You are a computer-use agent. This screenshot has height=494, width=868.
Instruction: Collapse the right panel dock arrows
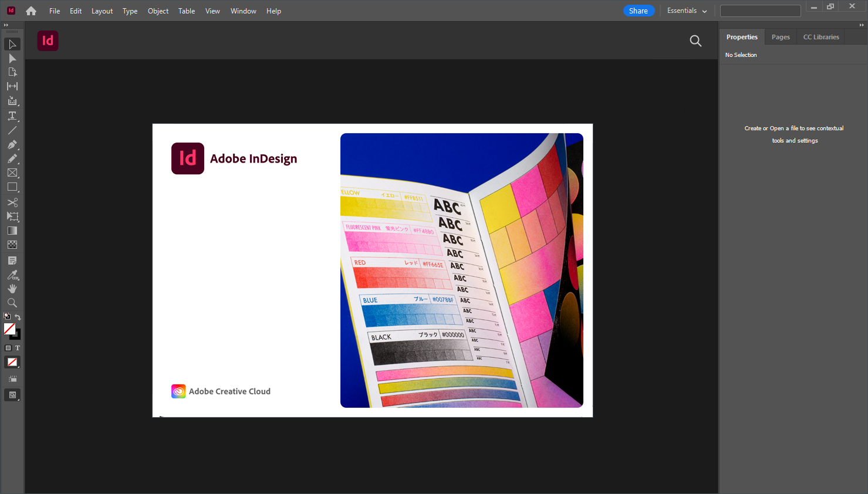862,25
